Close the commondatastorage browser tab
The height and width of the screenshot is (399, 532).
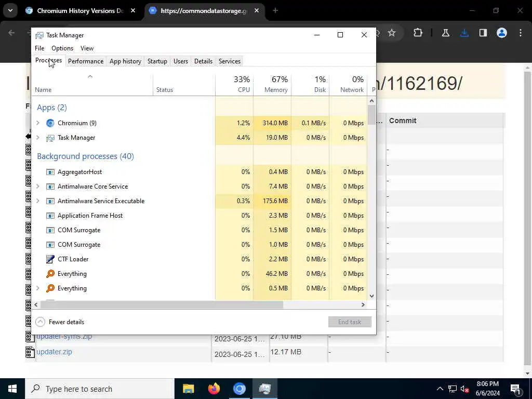click(257, 11)
